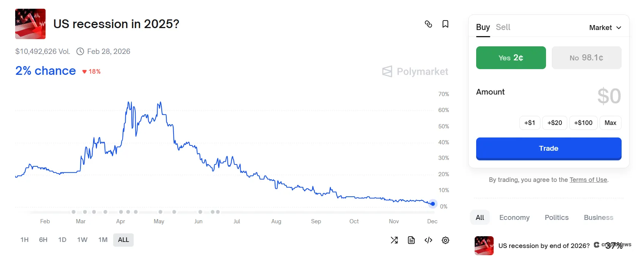This screenshot has height=259, width=644.
Task: Open the embed code icon
Action: tap(428, 240)
